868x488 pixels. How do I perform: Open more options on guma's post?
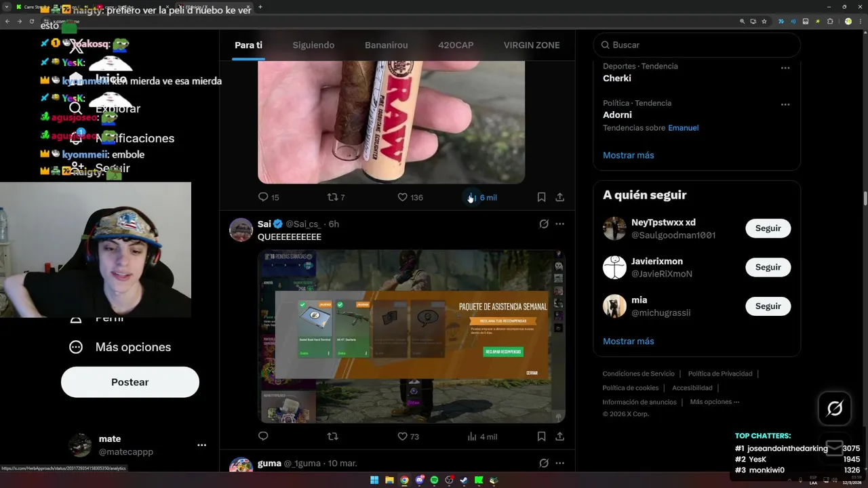[559, 463]
